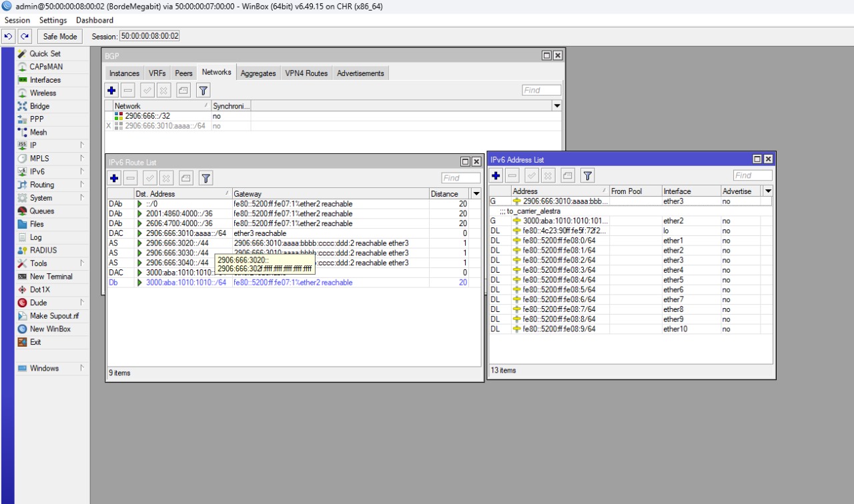This screenshot has height=504, width=854.
Task: Click the blue plus icon in BGP window
Action: pyautogui.click(x=112, y=91)
